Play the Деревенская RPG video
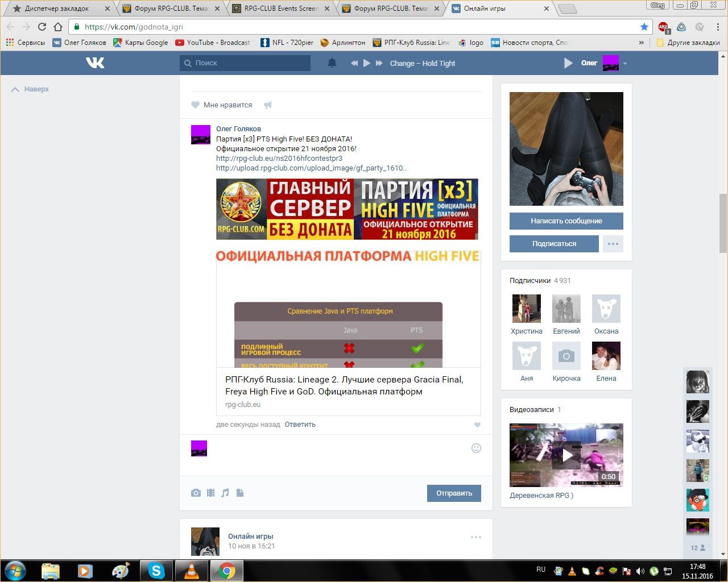The image size is (728, 582). coord(566,455)
